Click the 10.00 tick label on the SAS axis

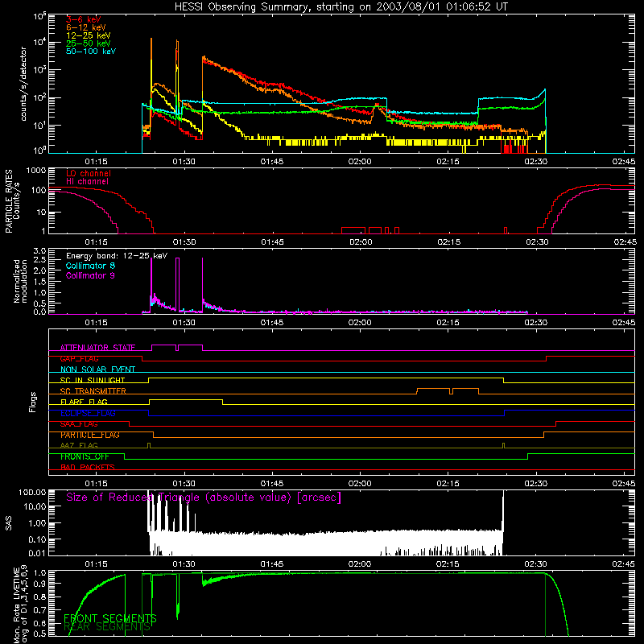35,506
